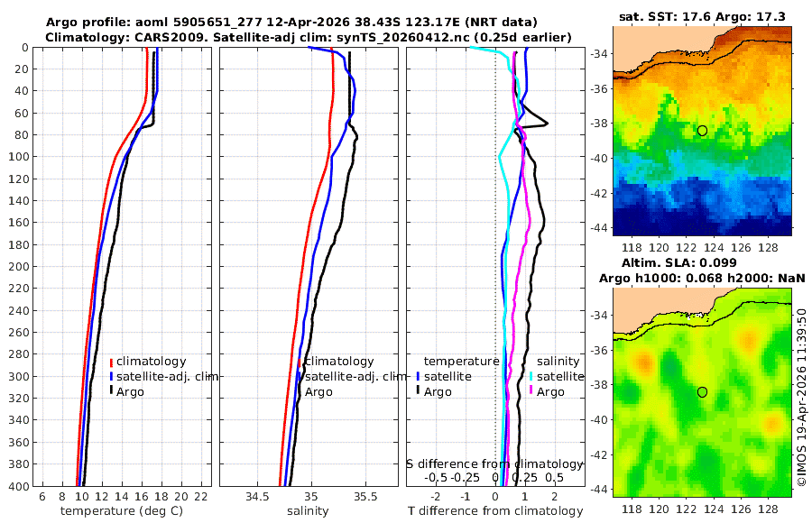Click the magenta salinity Argo legend swatch
This screenshot has width=812, height=523.
(531, 391)
